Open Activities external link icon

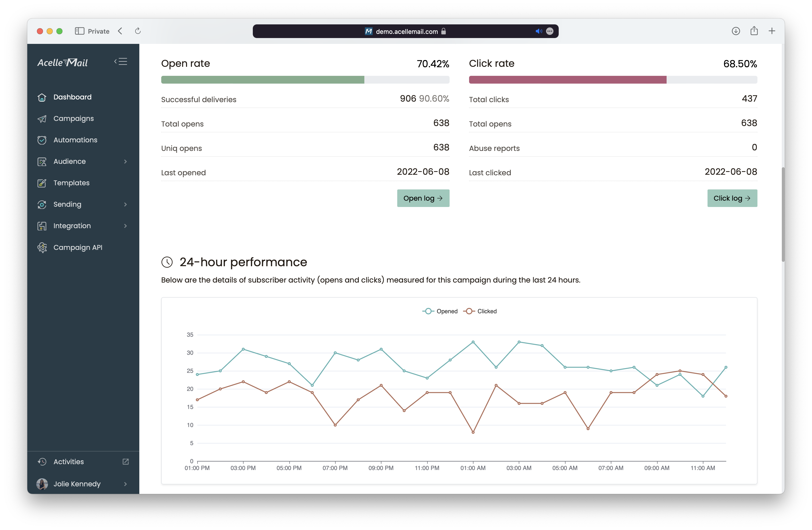pos(126,462)
